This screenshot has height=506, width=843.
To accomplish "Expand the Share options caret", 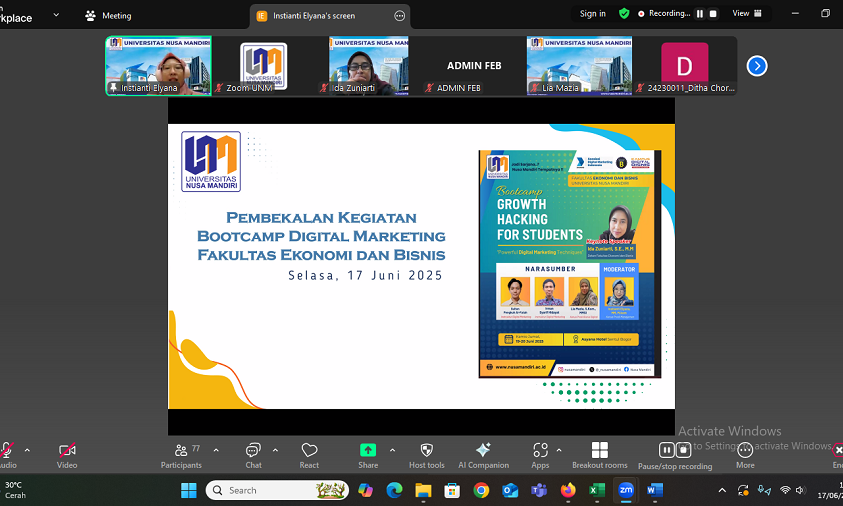I will point(392,450).
